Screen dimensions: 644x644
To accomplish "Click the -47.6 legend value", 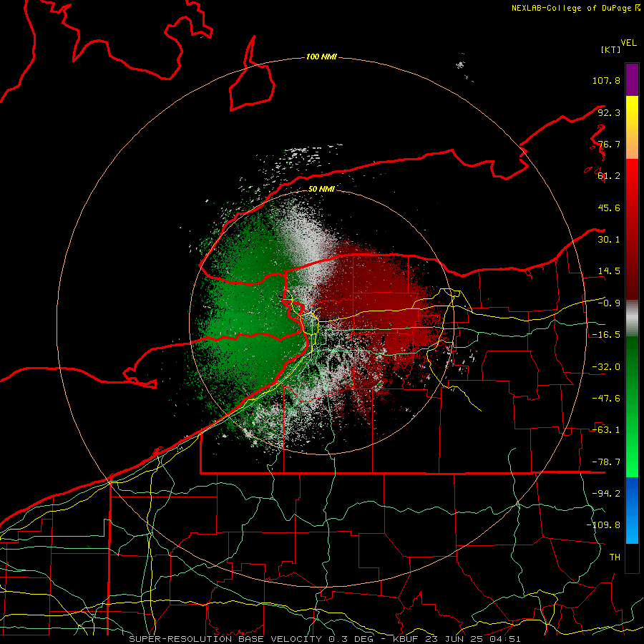I will pos(606,399).
